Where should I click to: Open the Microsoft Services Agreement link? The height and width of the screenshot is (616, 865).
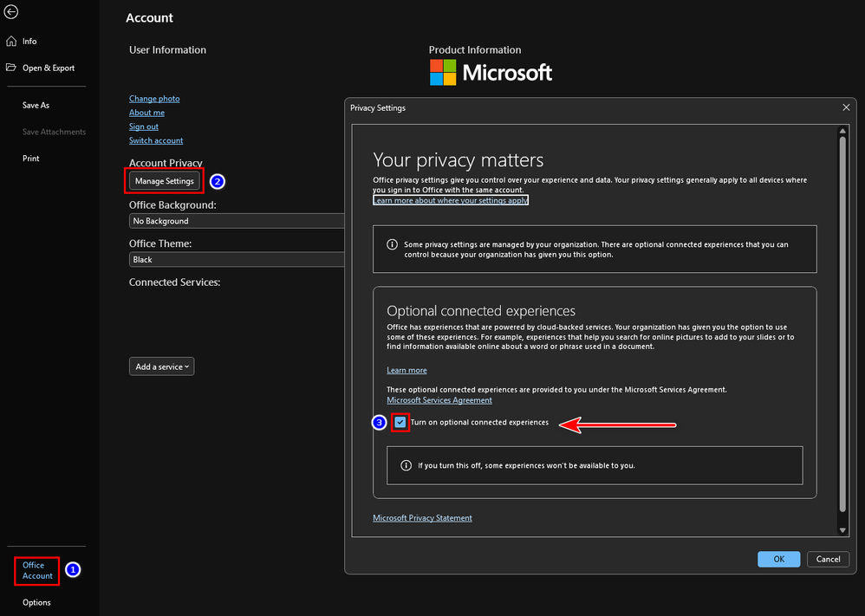coord(439,400)
